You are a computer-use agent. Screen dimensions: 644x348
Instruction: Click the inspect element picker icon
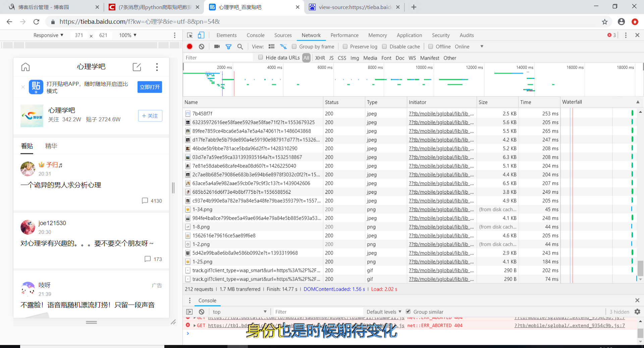pos(190,35)
